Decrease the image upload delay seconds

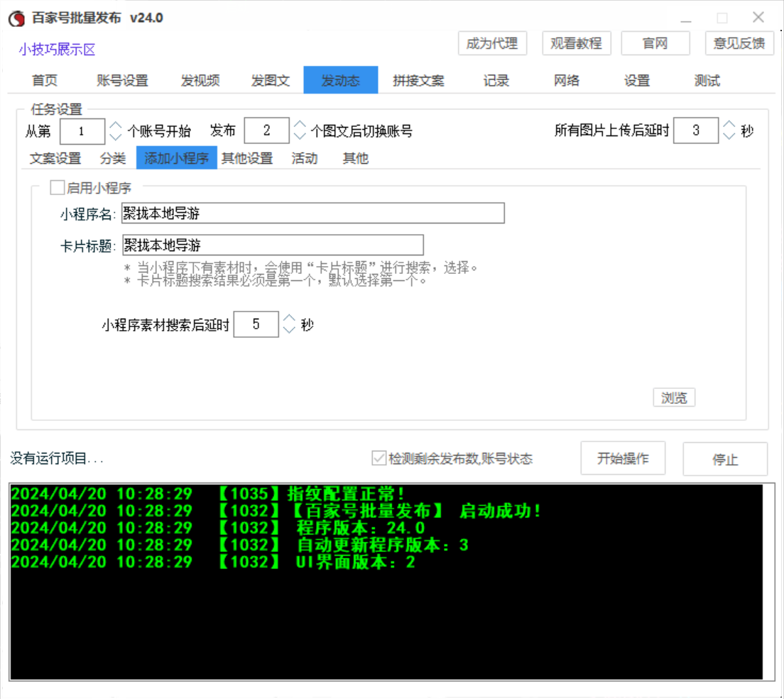click(729, 136)
